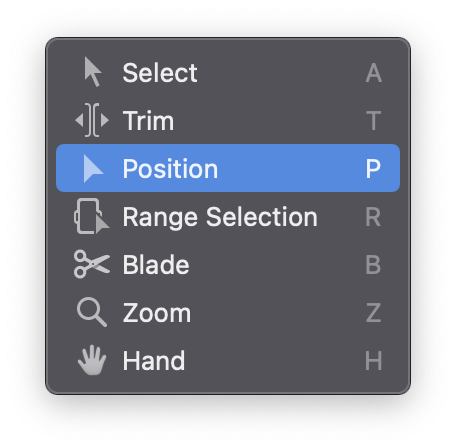This screenshot has height=448, width=456.
Task: Click the arrow icon for Select tool
Action: click(x=93, y=72)
